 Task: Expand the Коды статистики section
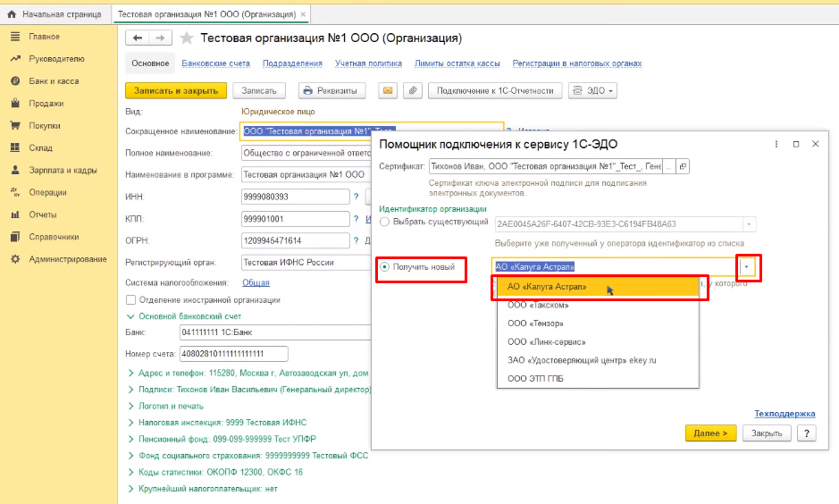tap(130, 472)
